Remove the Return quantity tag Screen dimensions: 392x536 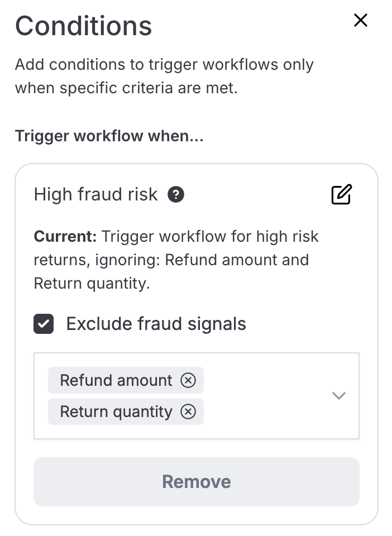click(x=188, y=411)
